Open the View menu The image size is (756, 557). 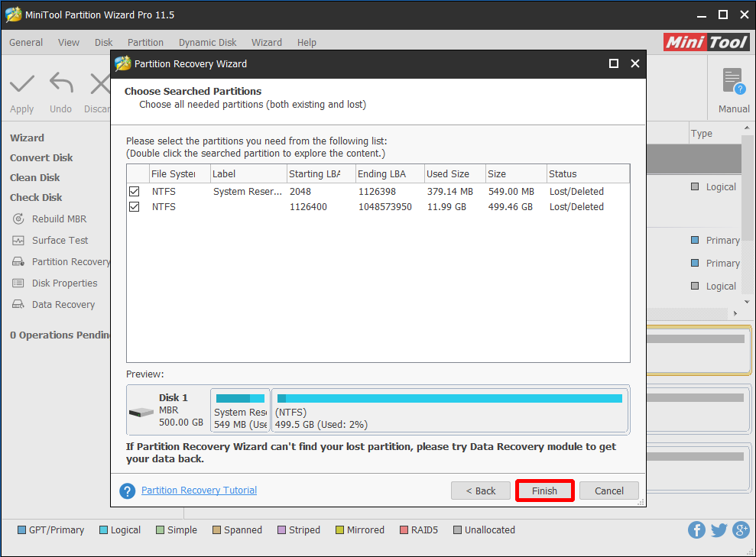click(69, 42)
